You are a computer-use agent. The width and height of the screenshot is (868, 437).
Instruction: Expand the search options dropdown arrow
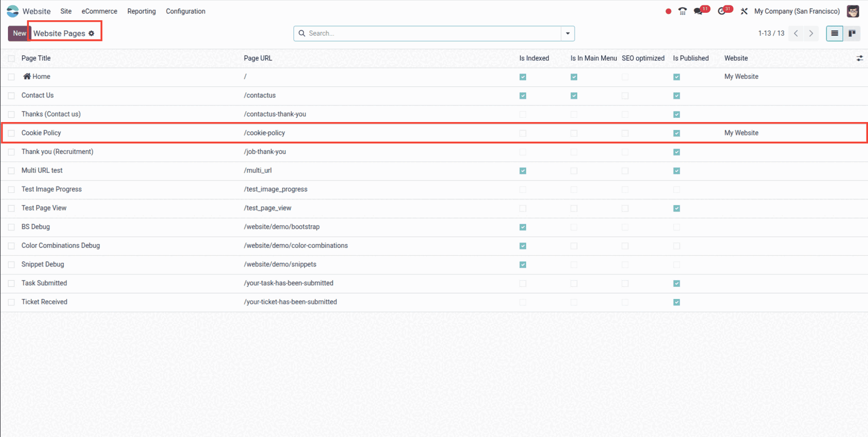pyautogui.click(x=568, y=33)
